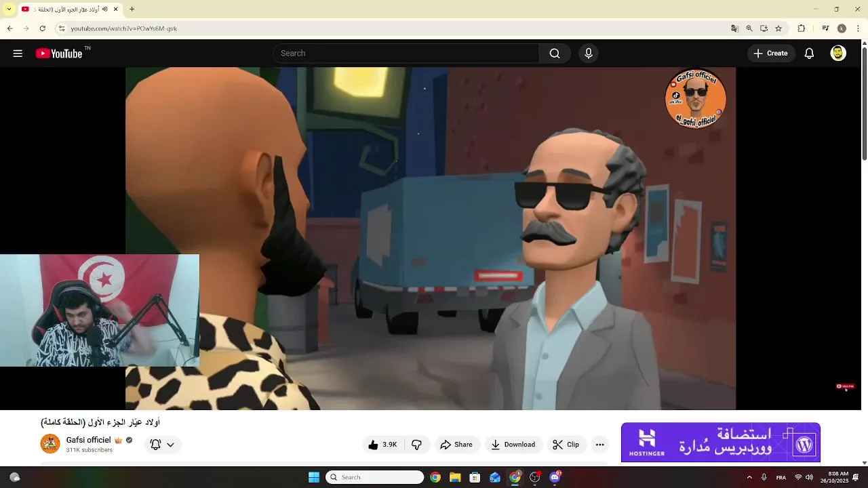868x488 pixels.
Task: Bookmark this tab with the star
Action: pyautogui.click(x=778, y=28)
